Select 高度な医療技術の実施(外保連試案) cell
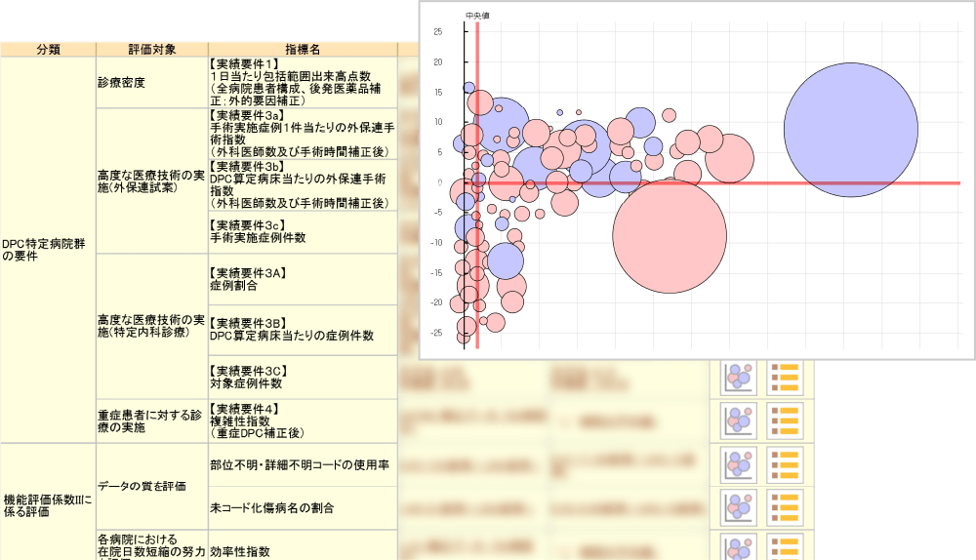The image size is (976, 560). coord(152,181)
